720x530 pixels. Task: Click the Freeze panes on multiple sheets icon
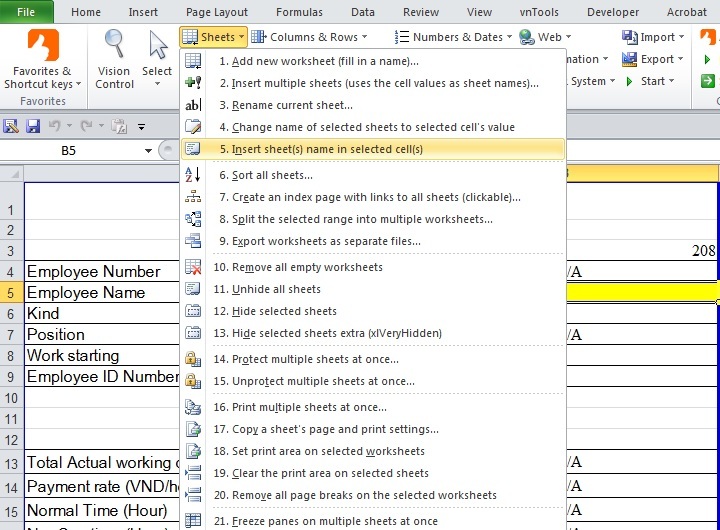(x=193, y=521)
